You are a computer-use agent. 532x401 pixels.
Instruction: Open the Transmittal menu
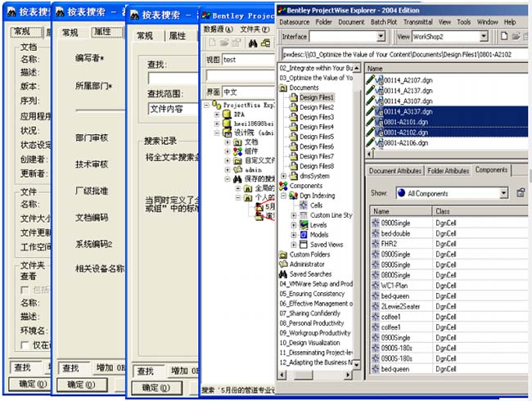tap(417, 22)
